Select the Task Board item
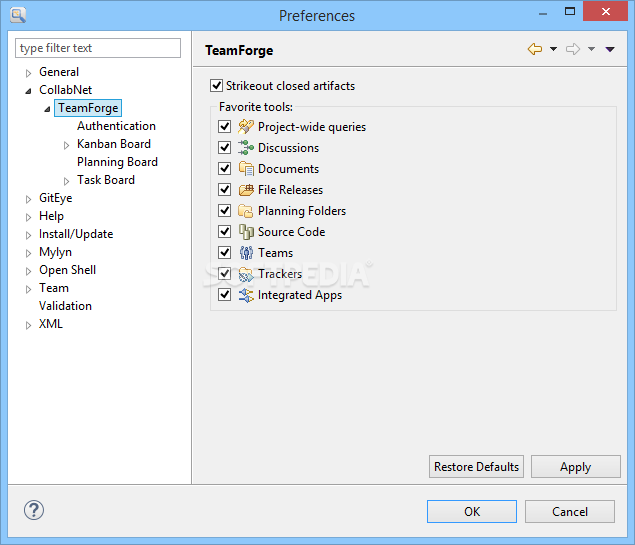The width and height of the screenshot is (635, 545). 106,180
